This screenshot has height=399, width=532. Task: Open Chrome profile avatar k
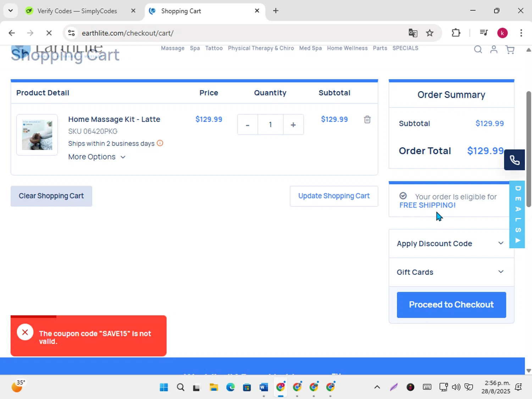[x=502, y=33]
